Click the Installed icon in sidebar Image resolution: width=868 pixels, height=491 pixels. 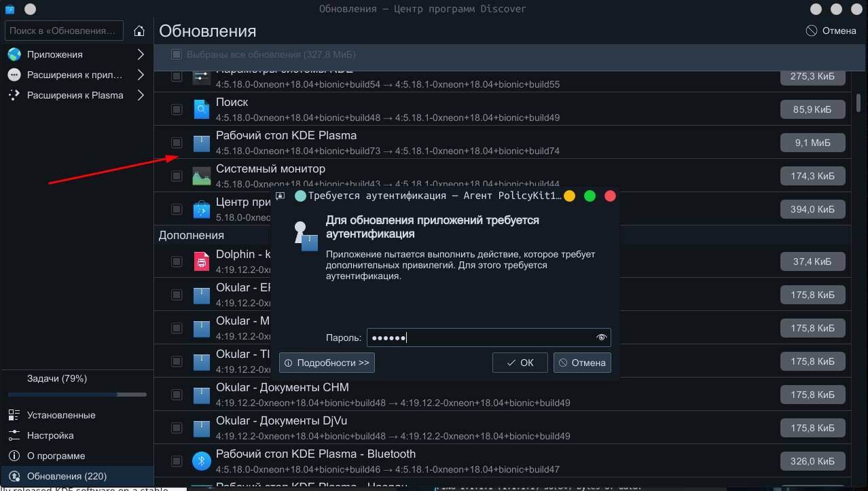click(14, 415)
